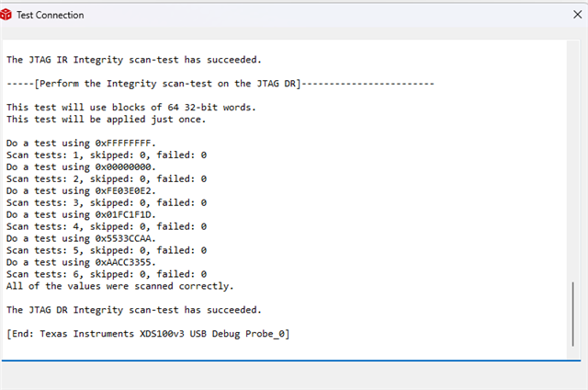Image resolution: width=588 pixels, height=390 pixels.
Task: Click the 'Scan tests: 1' result line
Action: pos(106,155)
